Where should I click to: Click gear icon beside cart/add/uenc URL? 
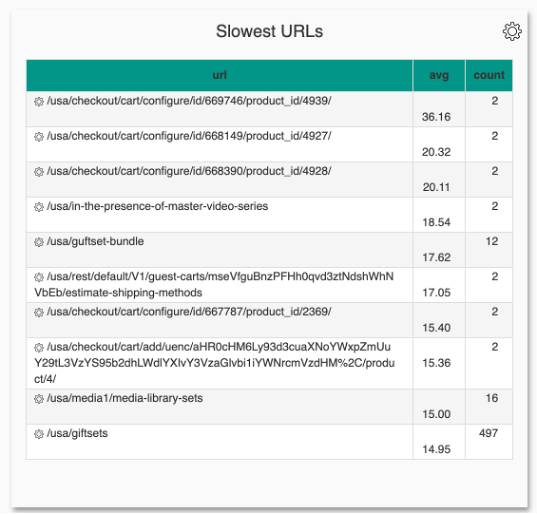point(39,348)
